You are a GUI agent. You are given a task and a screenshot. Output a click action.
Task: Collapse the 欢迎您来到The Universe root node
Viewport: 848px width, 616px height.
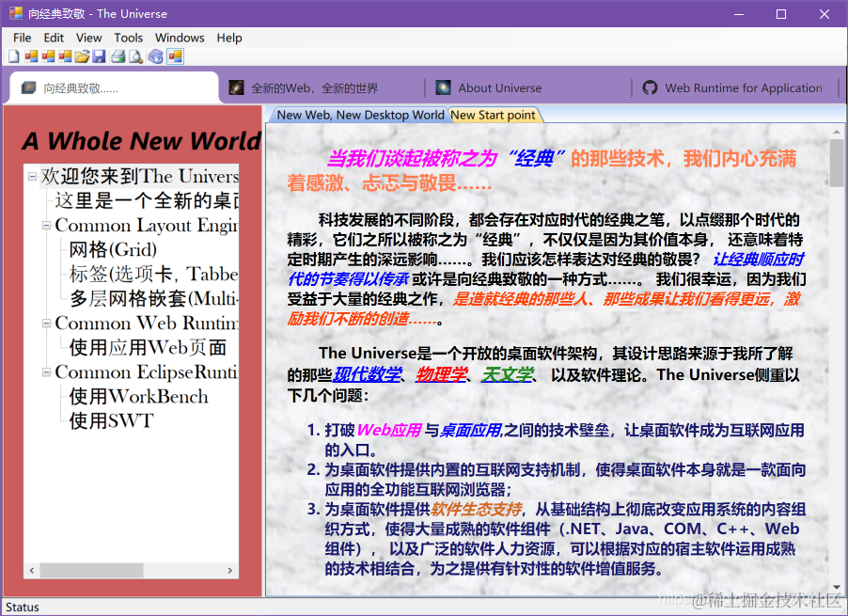point(33,176)
